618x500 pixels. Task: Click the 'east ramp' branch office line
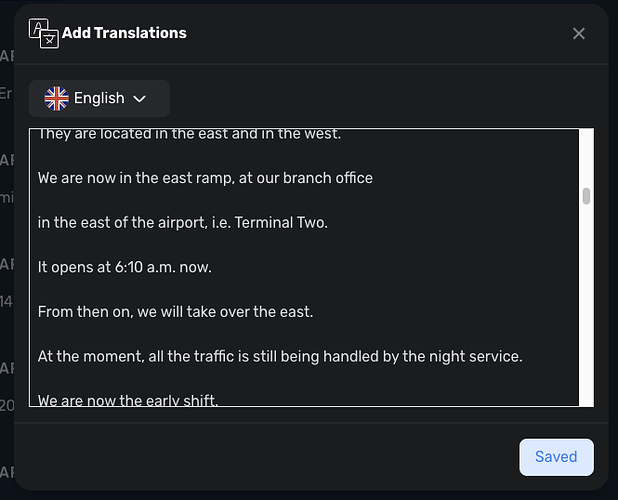pyautogui.click(x=205, y=178)
